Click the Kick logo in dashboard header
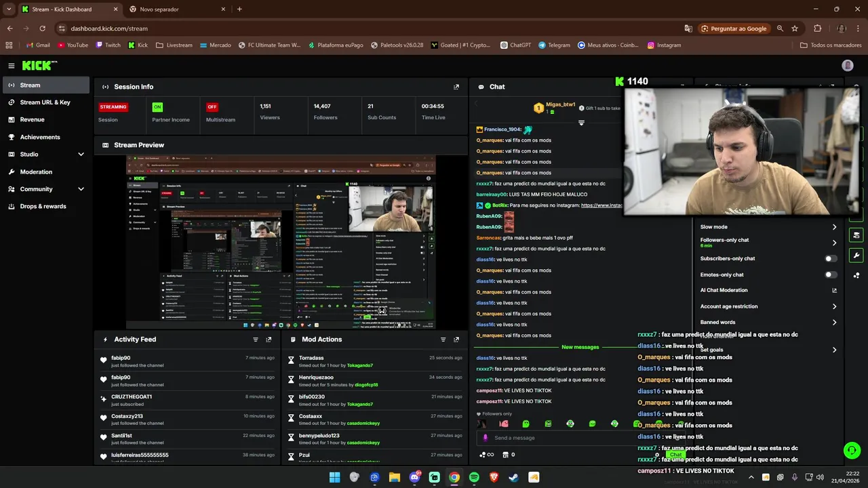868x488 pixels. click(37, 66)
